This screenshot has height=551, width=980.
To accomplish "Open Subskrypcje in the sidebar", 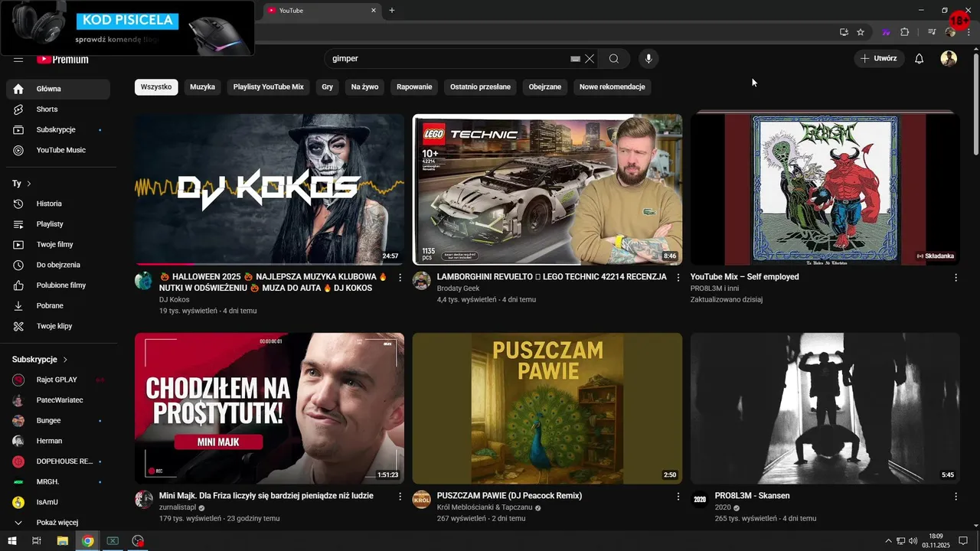I will click(x=58, y=130).
